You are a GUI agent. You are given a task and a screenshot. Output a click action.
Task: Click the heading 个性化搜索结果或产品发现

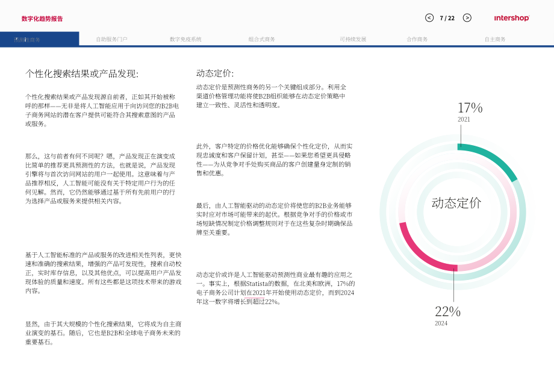click(x=82, y=73)
